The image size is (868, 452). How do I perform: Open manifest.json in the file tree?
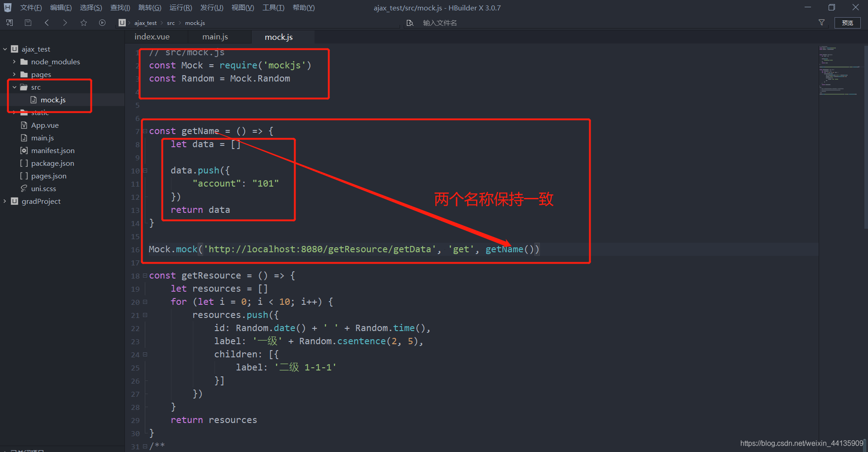pyautogui.click(x=52, y=150)
